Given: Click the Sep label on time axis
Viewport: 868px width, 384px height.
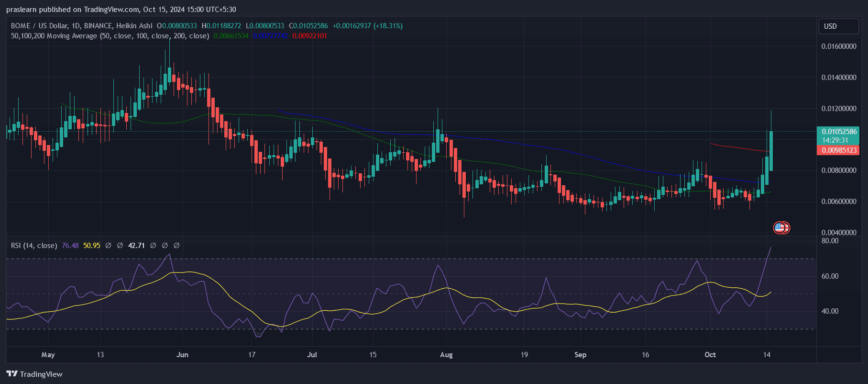Looking at the screenshot, I should point(580,355).
